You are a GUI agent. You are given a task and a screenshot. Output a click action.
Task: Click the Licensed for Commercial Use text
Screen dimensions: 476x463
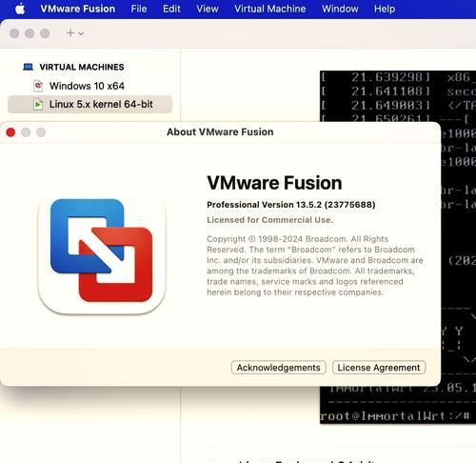tap(270, 220)
